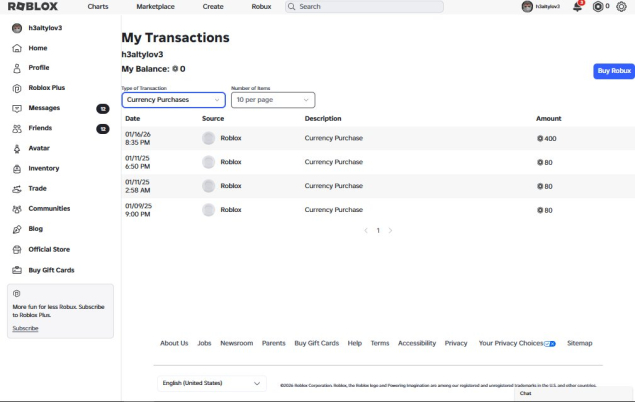The width and height of the screenshot is (635, 402).
Task: Click the Messages count badge
Action: 103,108
